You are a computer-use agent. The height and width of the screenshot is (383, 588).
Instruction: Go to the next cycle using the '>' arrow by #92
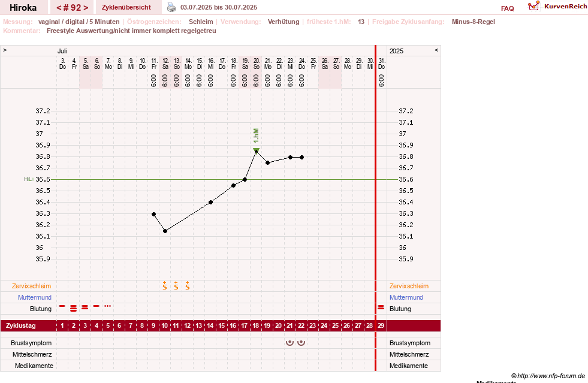point(86,8)
